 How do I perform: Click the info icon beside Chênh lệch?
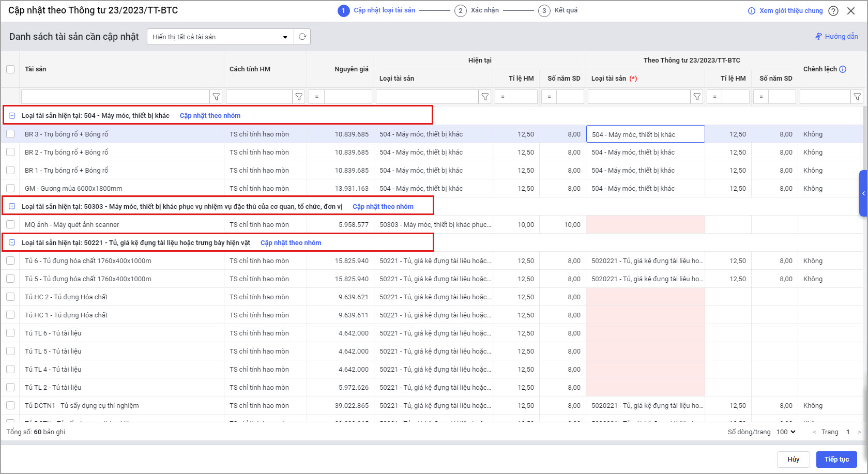(x=843, y=69)
